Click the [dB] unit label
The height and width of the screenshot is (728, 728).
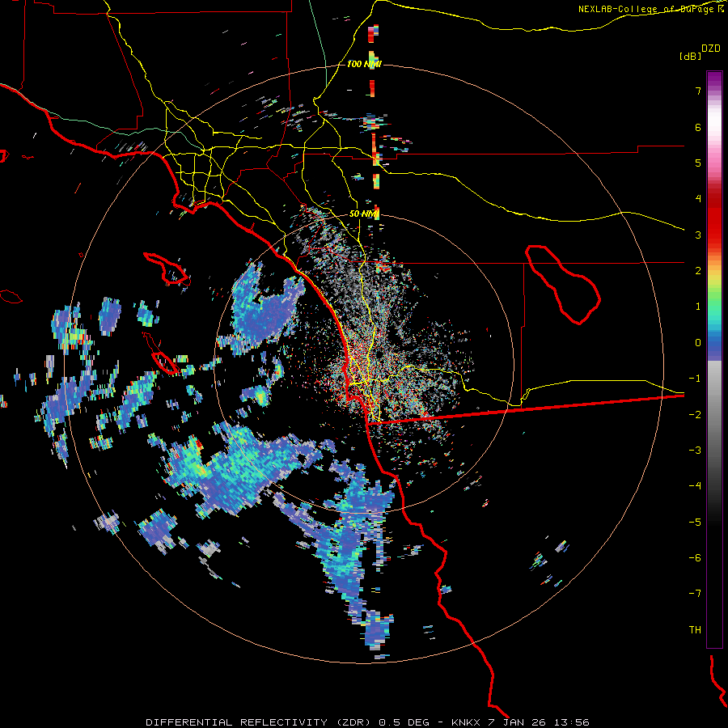click(690, 57)
